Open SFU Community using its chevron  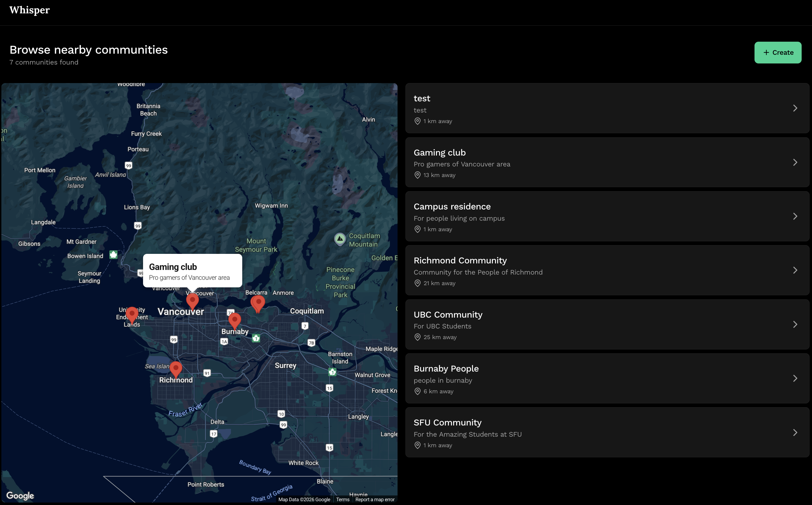pos(795,433)
